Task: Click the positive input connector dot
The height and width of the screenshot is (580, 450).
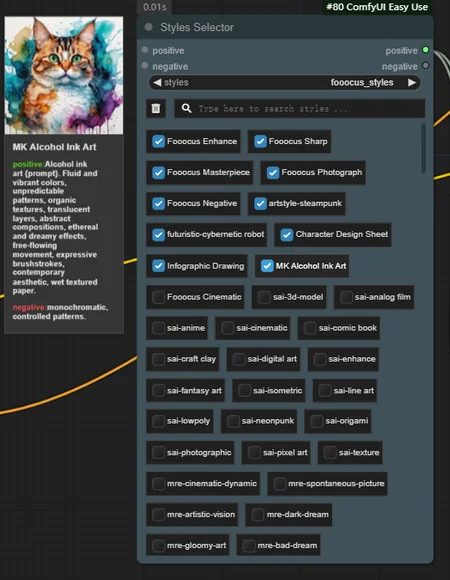Action: pos(145,50)
